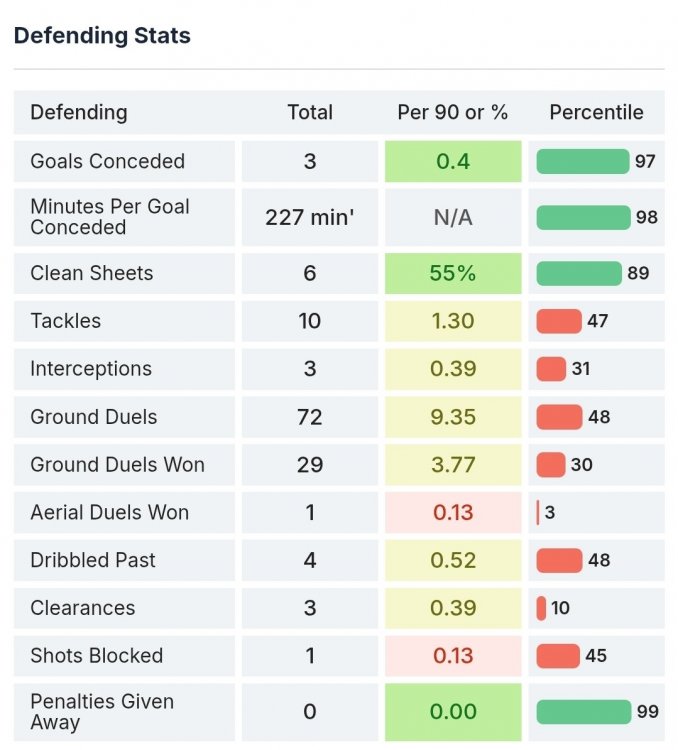The height and width of the screenshot is (750, 678).
Task: Select the Total column header
Action: pos(310,112)
